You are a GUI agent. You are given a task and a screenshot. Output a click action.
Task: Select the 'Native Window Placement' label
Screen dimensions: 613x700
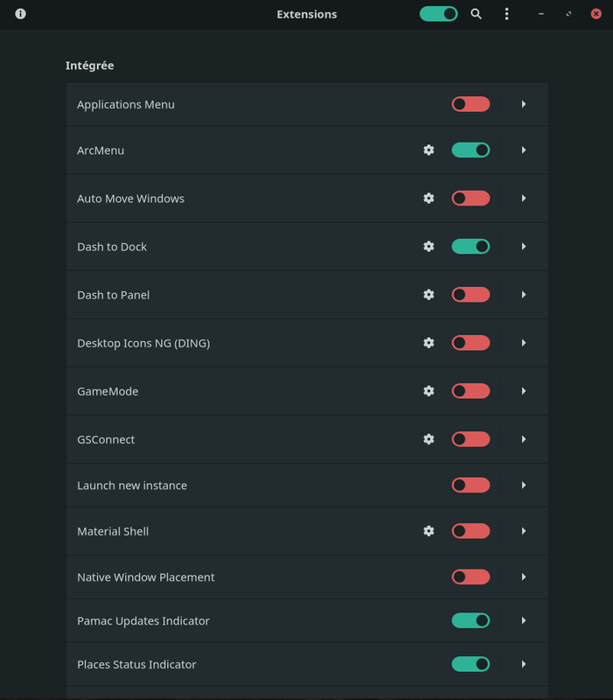146,577
